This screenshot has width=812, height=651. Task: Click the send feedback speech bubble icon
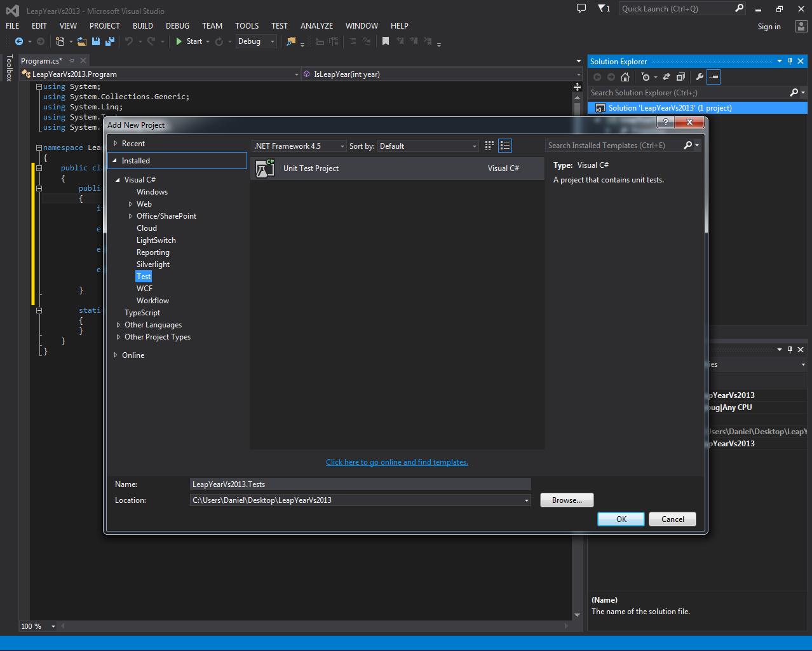point(581,8)
